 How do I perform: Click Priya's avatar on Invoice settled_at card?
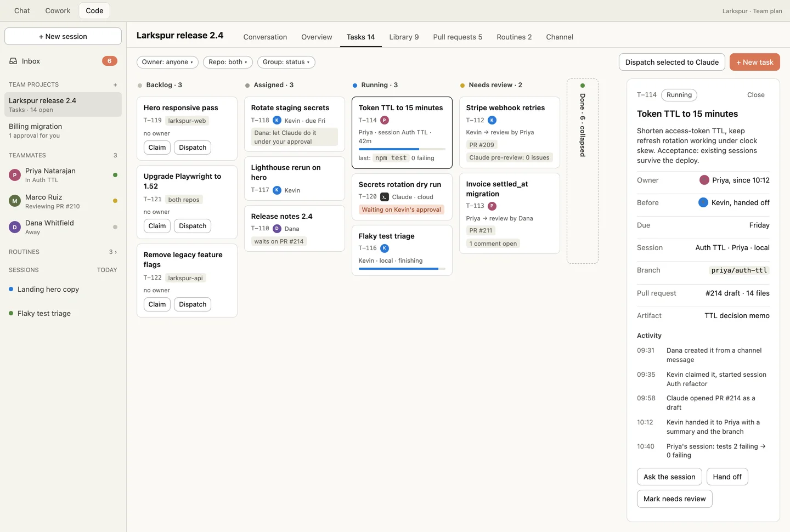pos(492,206)
